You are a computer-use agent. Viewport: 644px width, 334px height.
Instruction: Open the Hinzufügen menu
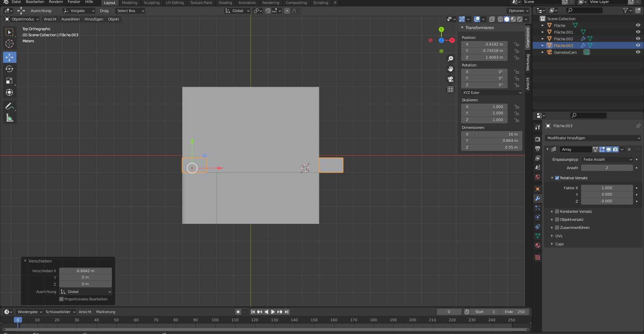coord(94,19)
